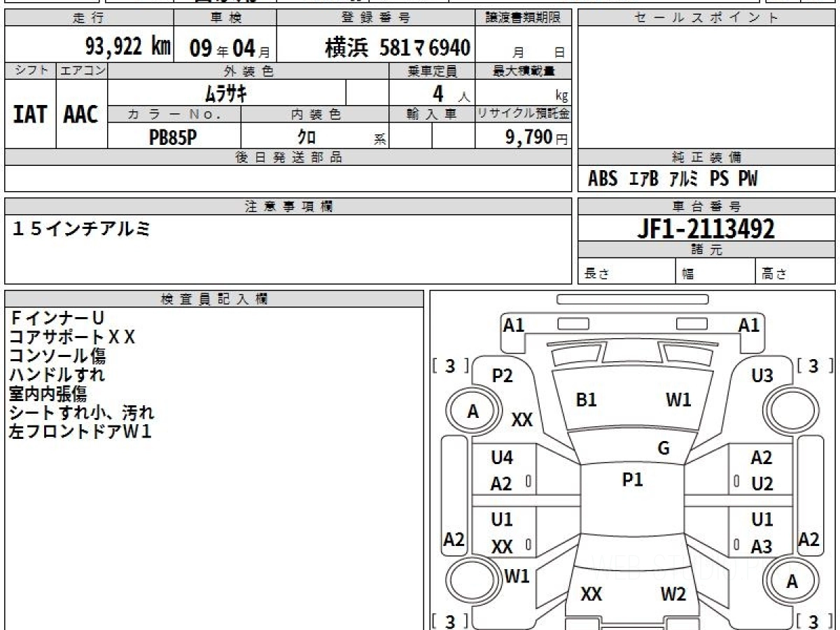Click the P1 mark on the roof
The height and width of the screenshot is (630, 840).
pyautogui.click(x=632, y=479)
